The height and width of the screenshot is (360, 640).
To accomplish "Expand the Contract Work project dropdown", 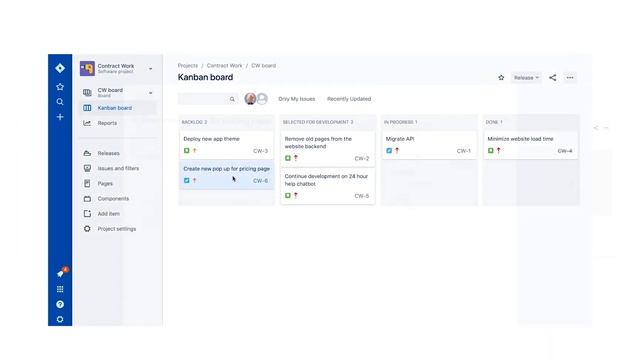I will click(151, 69).
